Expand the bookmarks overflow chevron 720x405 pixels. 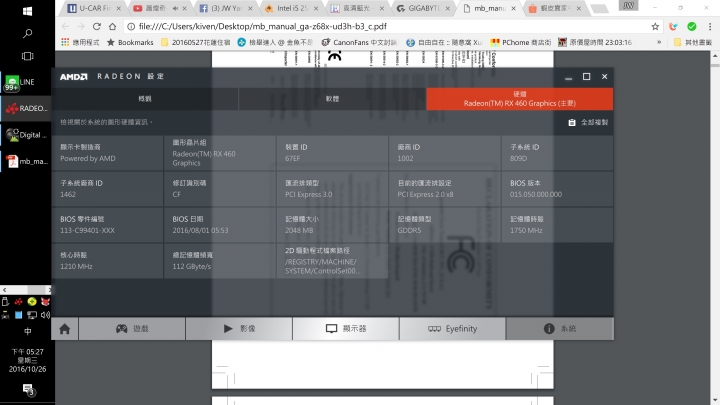coord(659,42)
